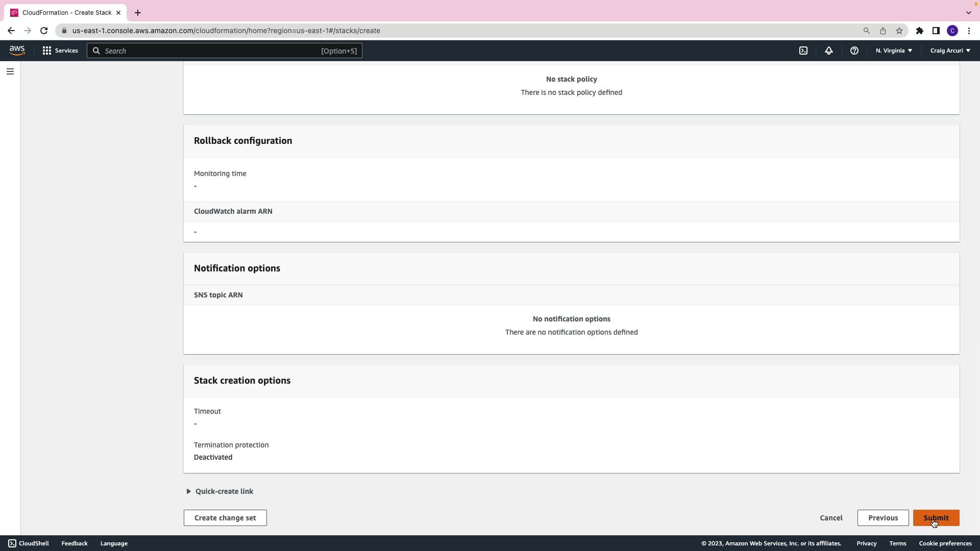
Task: Open the Language menu in footer
Action: (114, 543)
